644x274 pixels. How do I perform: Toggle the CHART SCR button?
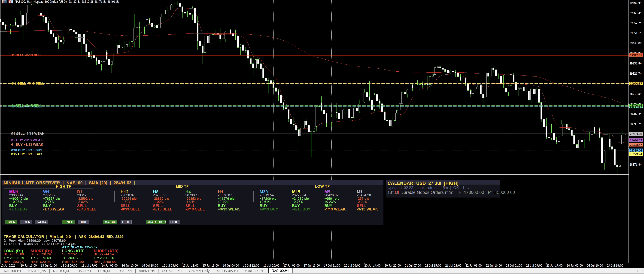(x=156, y=222)
